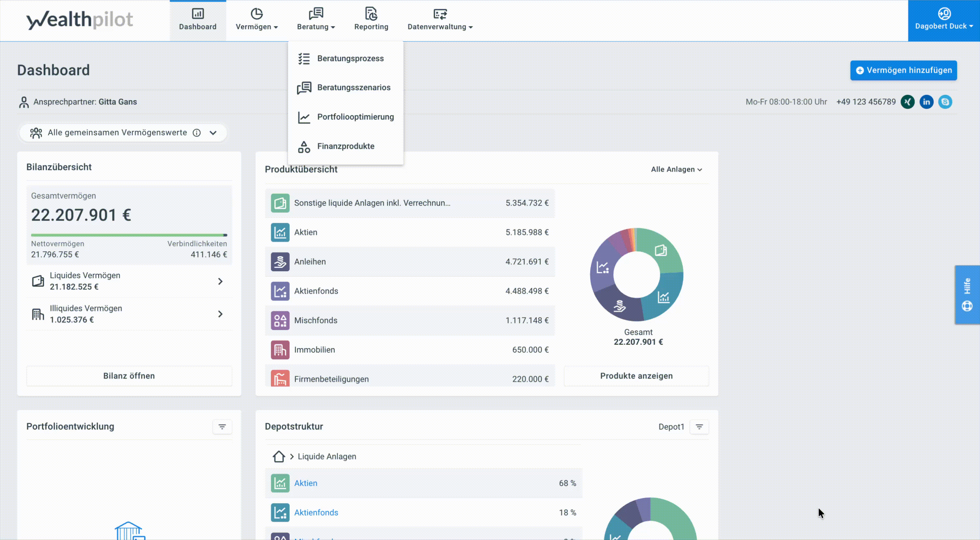The image size is (980, 540).
Task: Click the Ansprechpartner person icon
Action: [24, 102]
